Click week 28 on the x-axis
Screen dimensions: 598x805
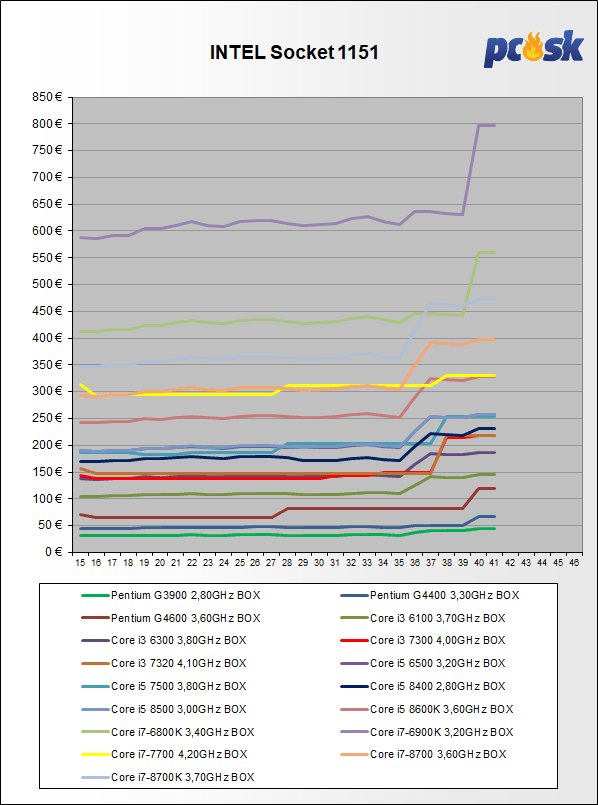[287, 563]
